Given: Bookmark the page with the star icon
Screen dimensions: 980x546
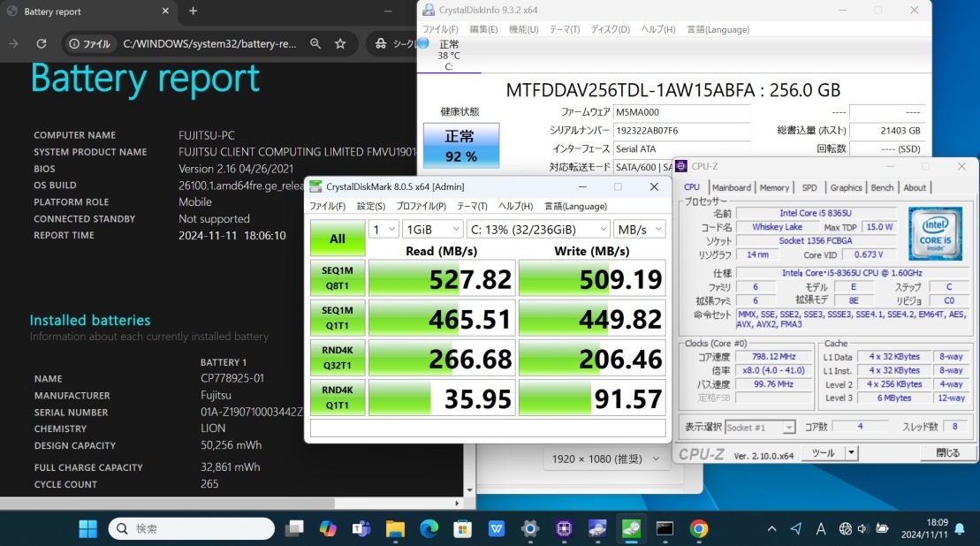Looking at the screenshot, I should coord(340,43).
